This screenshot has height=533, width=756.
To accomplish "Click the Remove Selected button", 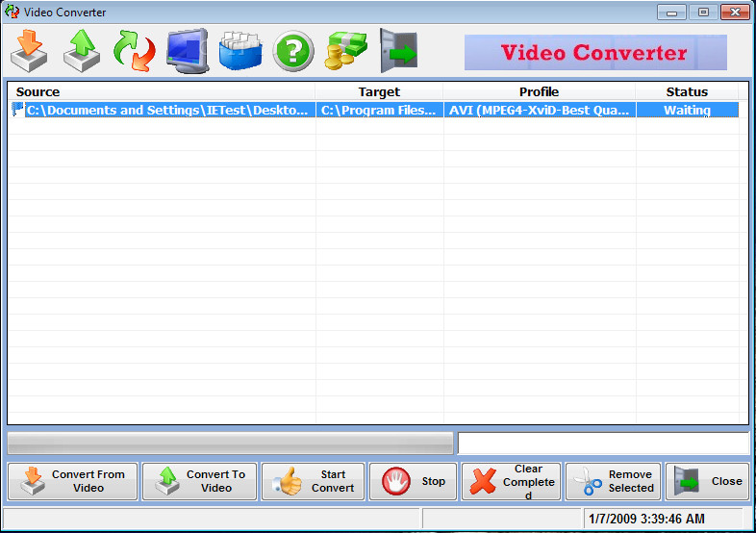I will tap(613, 481).
